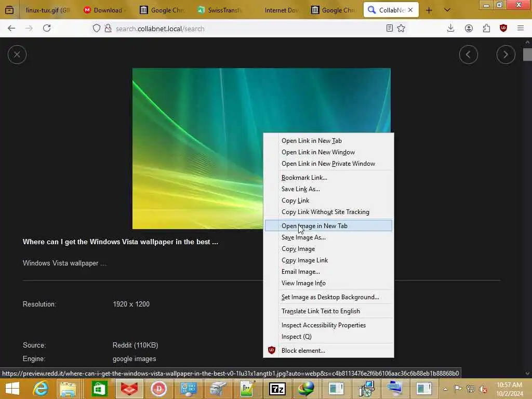Select Copy Link menu entry
532x399 pixels.
pyautogui.click(x=328, y=201)
